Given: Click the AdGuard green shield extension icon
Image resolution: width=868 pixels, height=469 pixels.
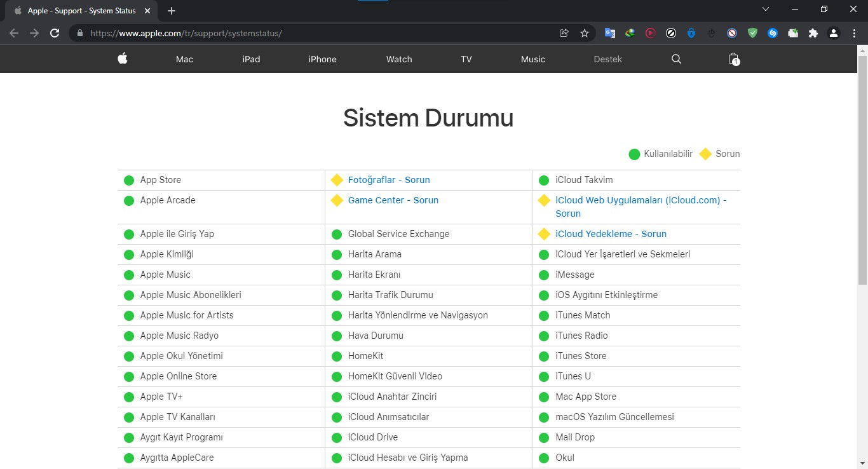Looking at the screenshot, I should click(752, 33).
